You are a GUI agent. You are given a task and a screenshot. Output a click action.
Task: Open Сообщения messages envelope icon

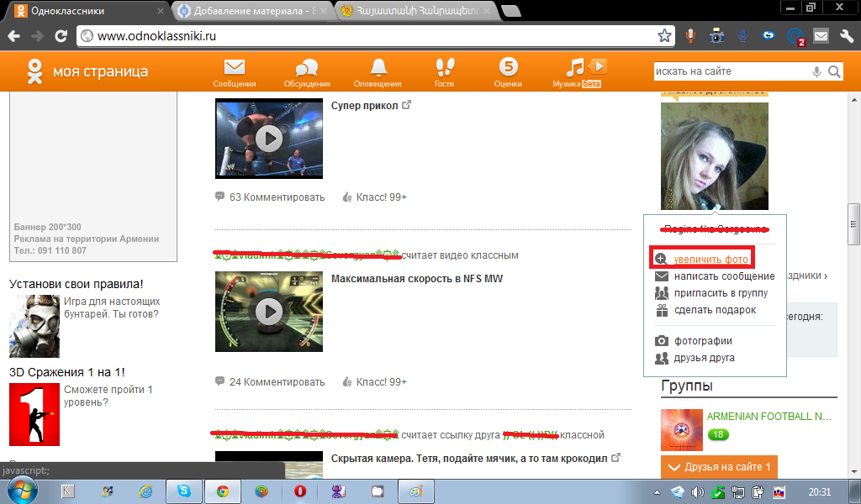[x=235, y=67]
